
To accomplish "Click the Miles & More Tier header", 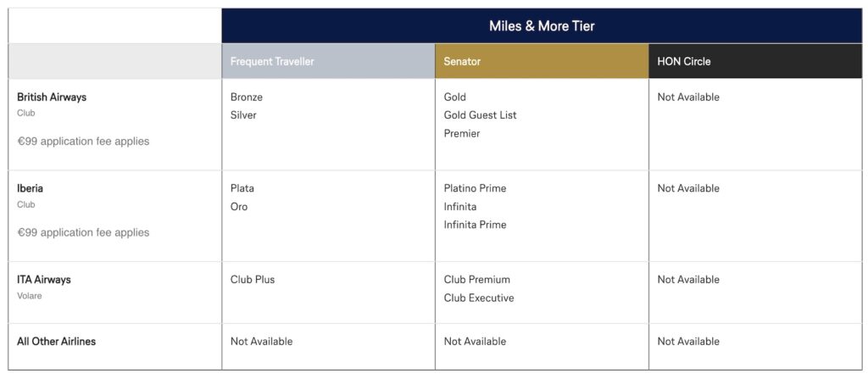I will (x=542, y=26).
